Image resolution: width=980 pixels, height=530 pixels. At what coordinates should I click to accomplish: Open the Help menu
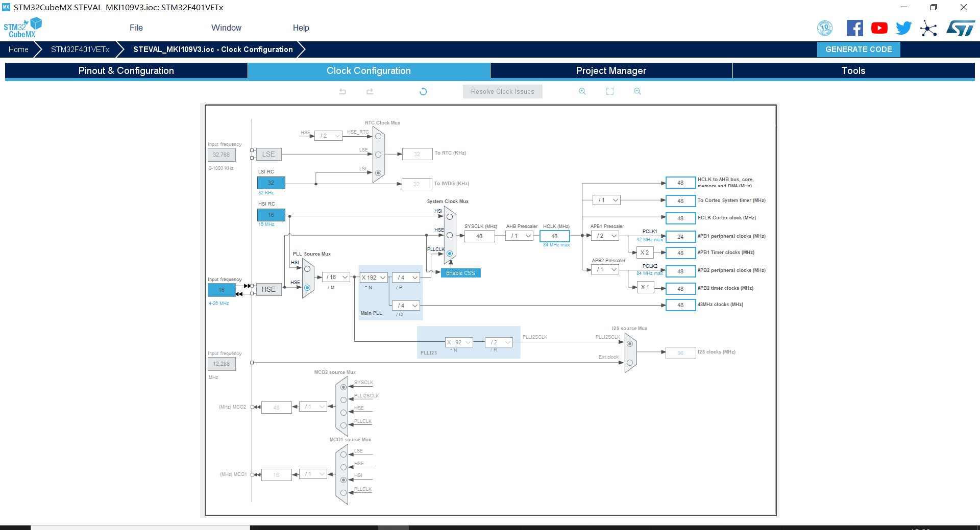(x=301, y=28)
